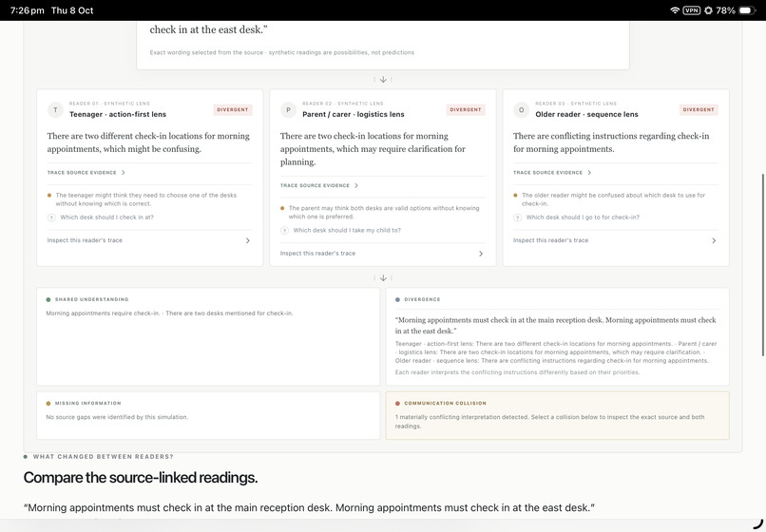Click the Divergent badge on Parent / carer card
Screen dimensions: 766x532
(466, 110)
